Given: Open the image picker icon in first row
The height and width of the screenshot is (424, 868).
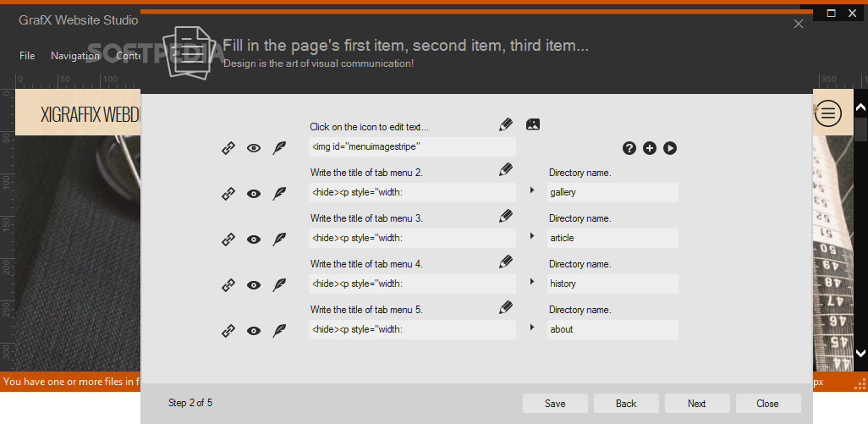Looking at the screenshot, I should [532, 124].
